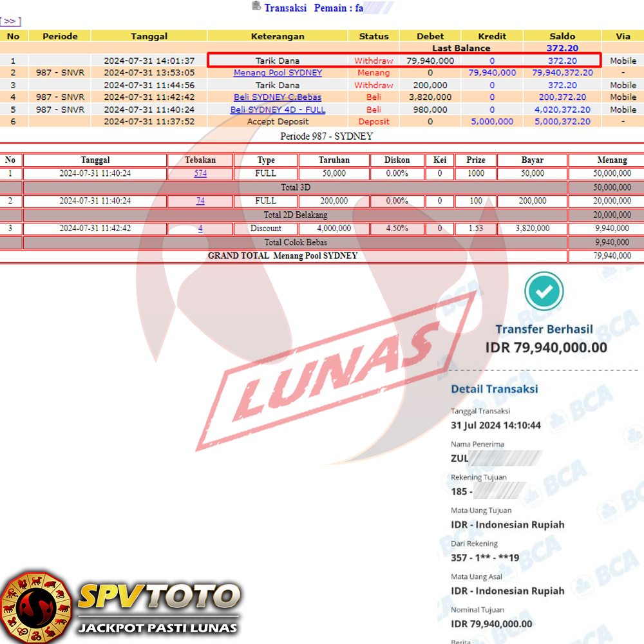
Task: Open the Beli SYDNEY C.Bebas link
Action: tap(278, 97)
